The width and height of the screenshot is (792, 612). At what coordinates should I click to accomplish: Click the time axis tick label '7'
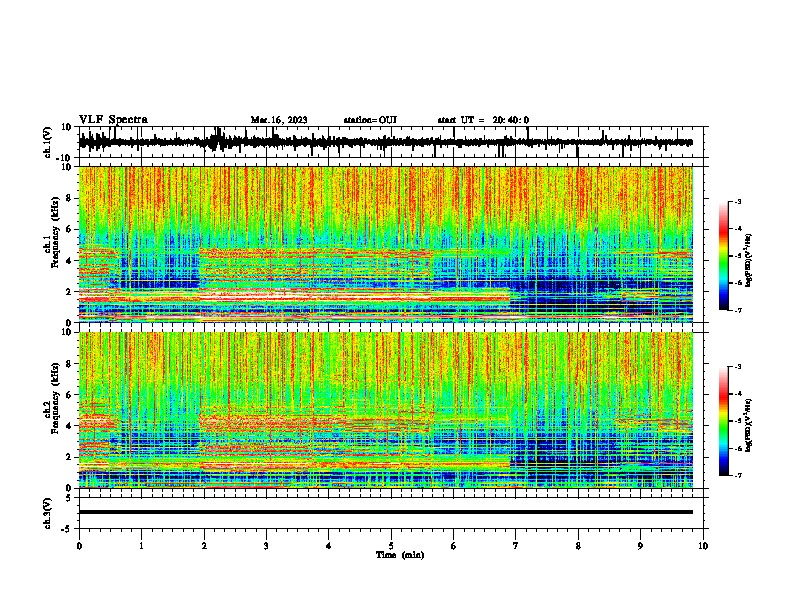(516, 546)
